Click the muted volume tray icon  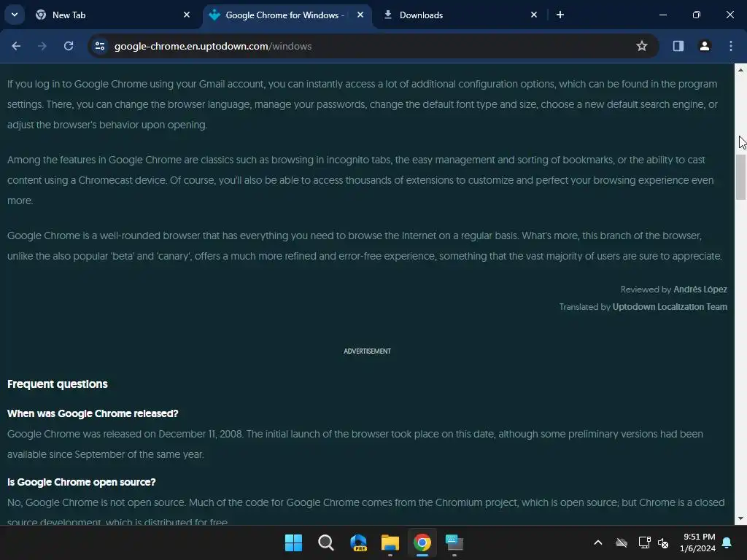point(663,542)
